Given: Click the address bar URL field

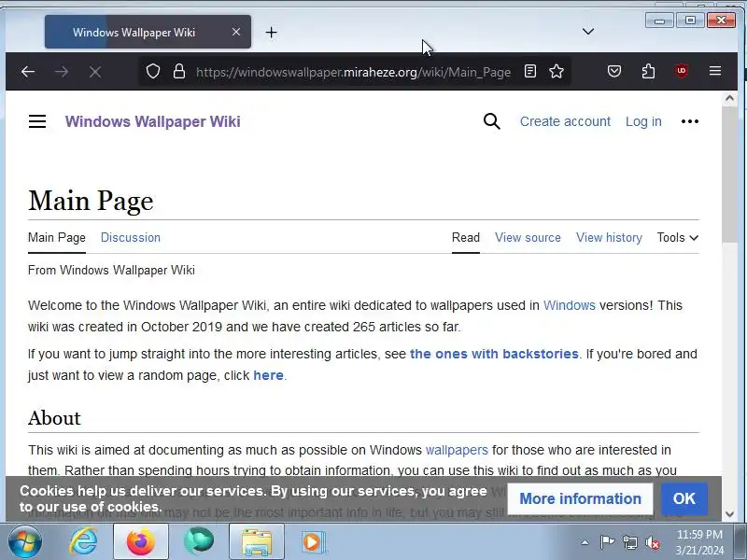Looking at the screenshot, I should click(353, 72).
